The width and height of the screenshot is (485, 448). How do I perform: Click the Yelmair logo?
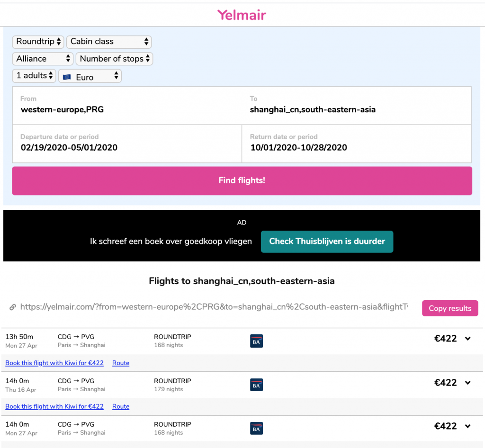click(242, 15)
